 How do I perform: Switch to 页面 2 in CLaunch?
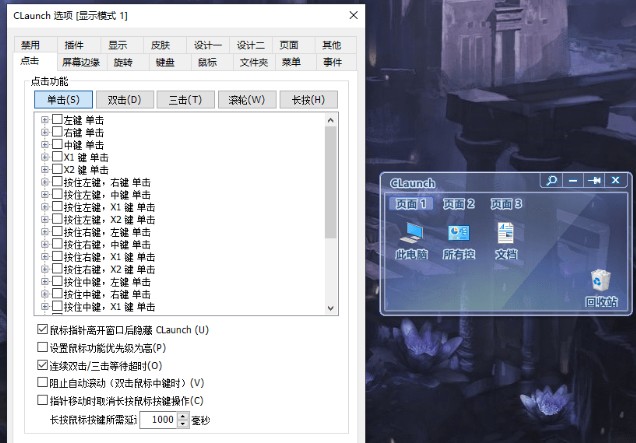click(x=459, y=204)
